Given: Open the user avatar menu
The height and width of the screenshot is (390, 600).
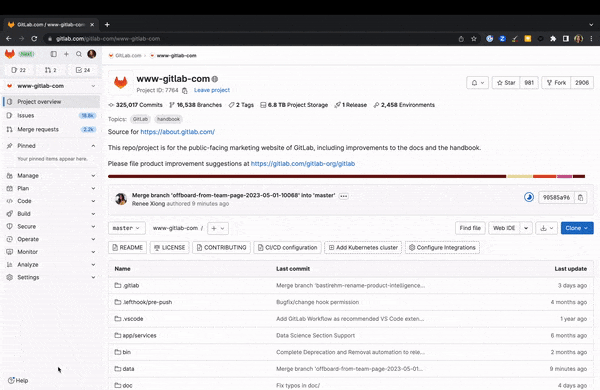Looking at the screenshot, I should 91,54.
